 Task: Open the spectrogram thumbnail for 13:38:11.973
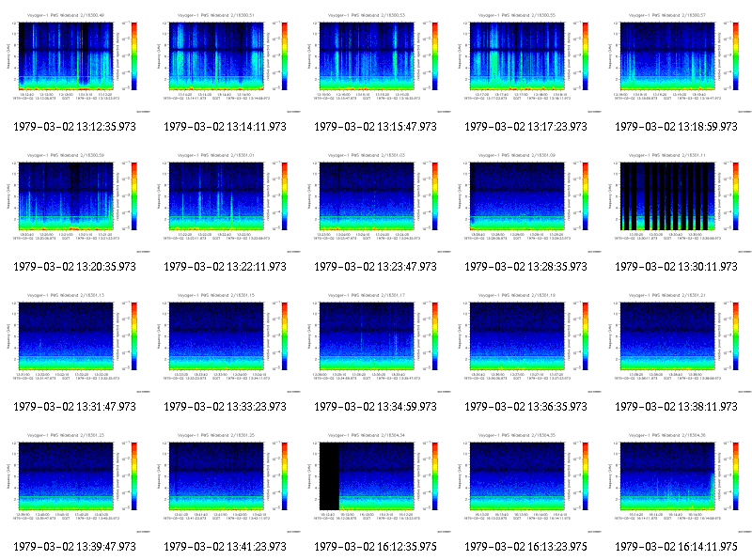coord(677,342)
